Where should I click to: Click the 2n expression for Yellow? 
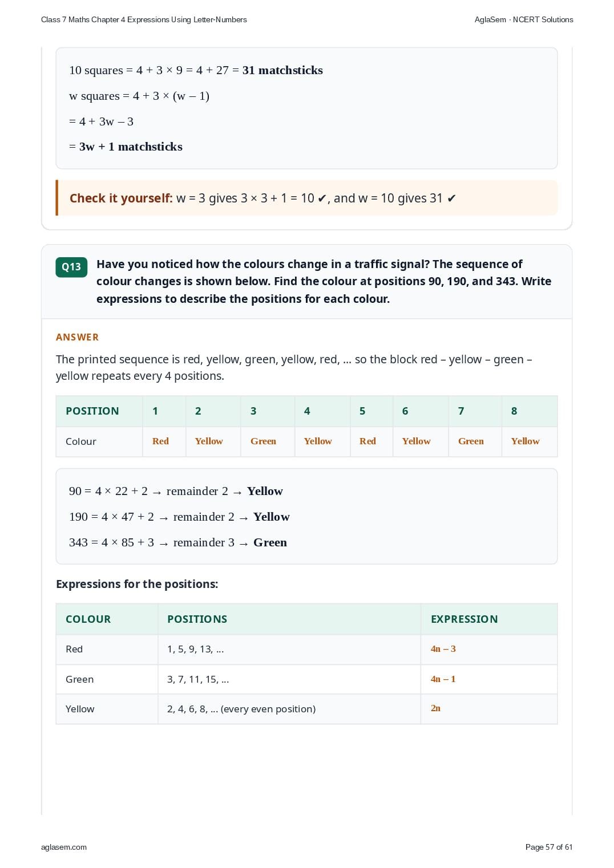point(435,708)
